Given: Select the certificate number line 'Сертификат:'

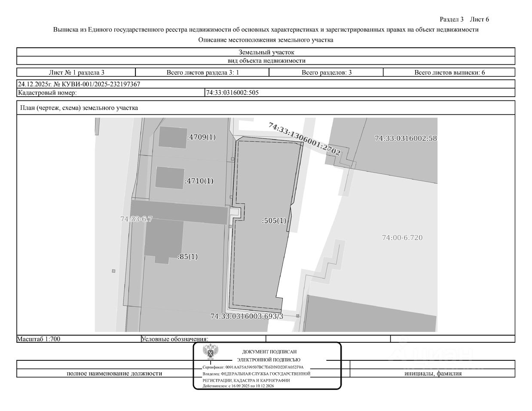Looking at the screenshot, I should (x=253, y=368).
